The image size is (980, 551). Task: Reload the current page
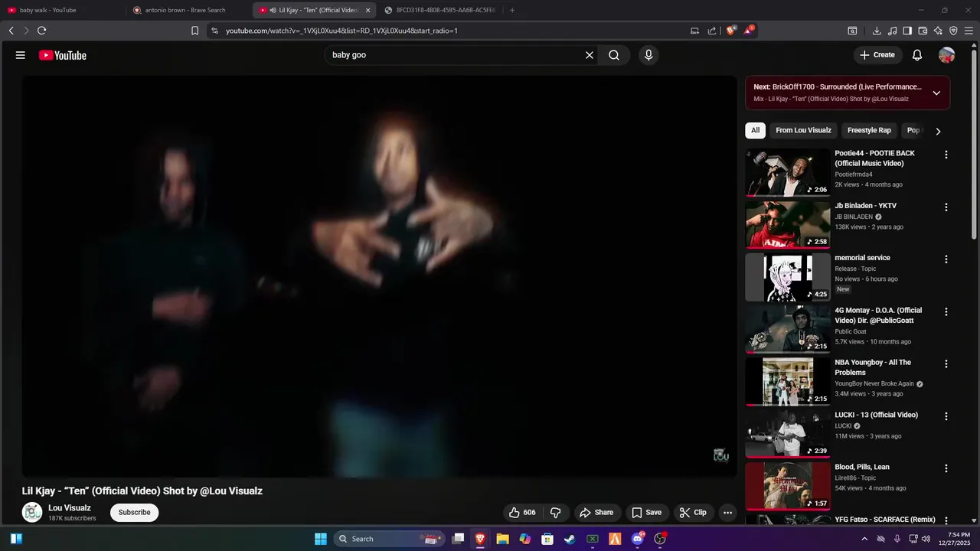(x=41, y=31)
